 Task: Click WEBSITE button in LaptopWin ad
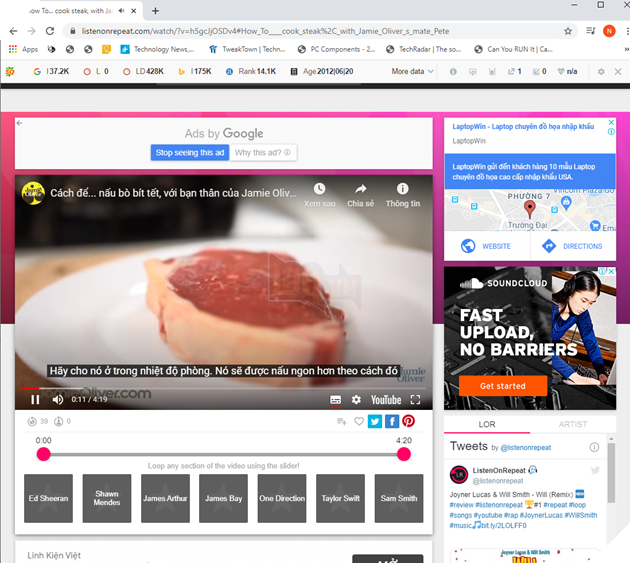coord(487,246)
